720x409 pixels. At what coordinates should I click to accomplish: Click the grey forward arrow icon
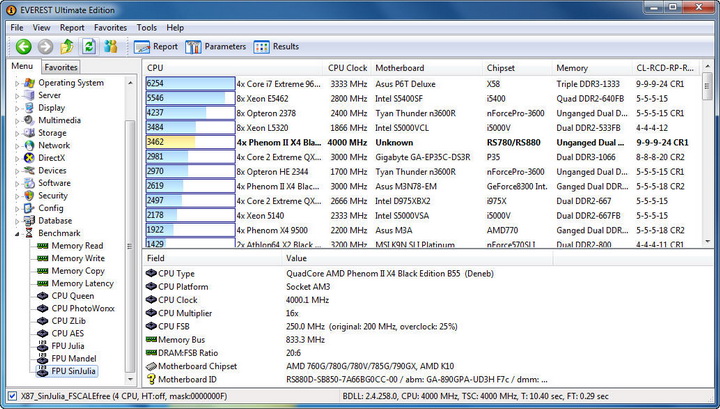pos(45,46)
